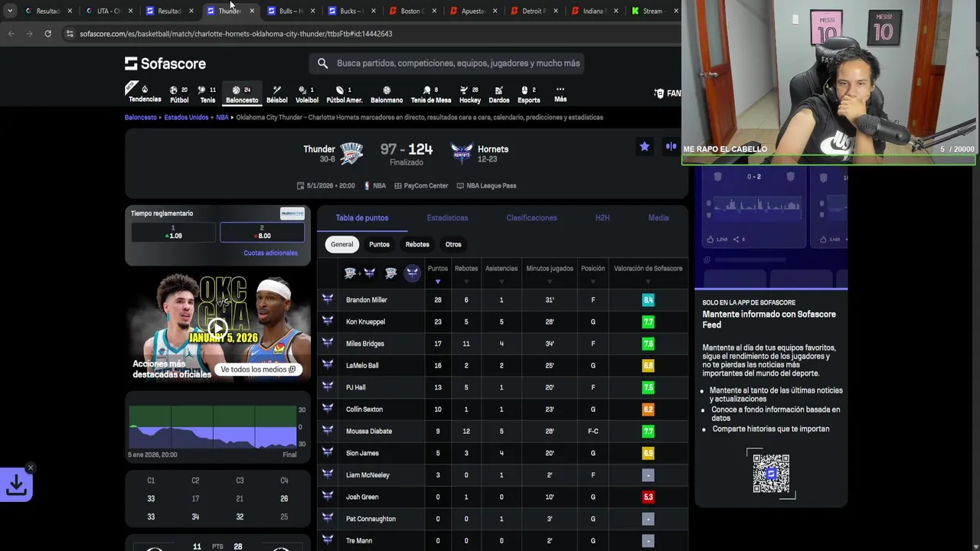Click the browser address bar URL
Screen dimensions: 980x551
[236, 34]
